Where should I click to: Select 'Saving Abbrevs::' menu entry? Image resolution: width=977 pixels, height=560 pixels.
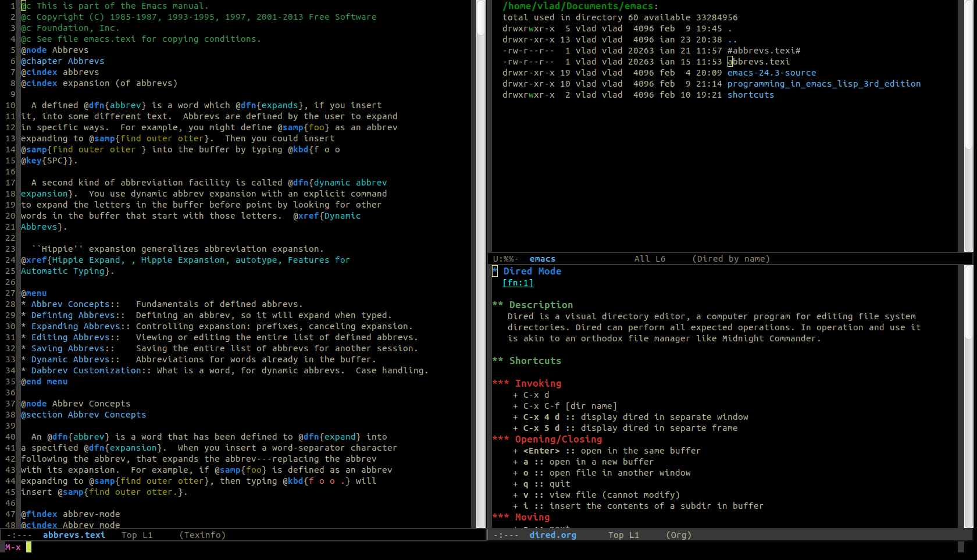(x=73, y=348)
